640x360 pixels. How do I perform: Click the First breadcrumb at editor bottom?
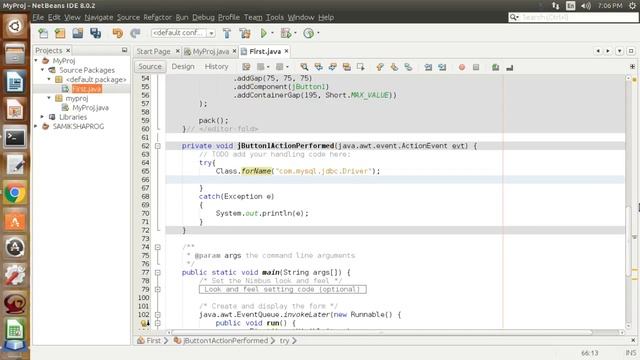coord(153,340)
